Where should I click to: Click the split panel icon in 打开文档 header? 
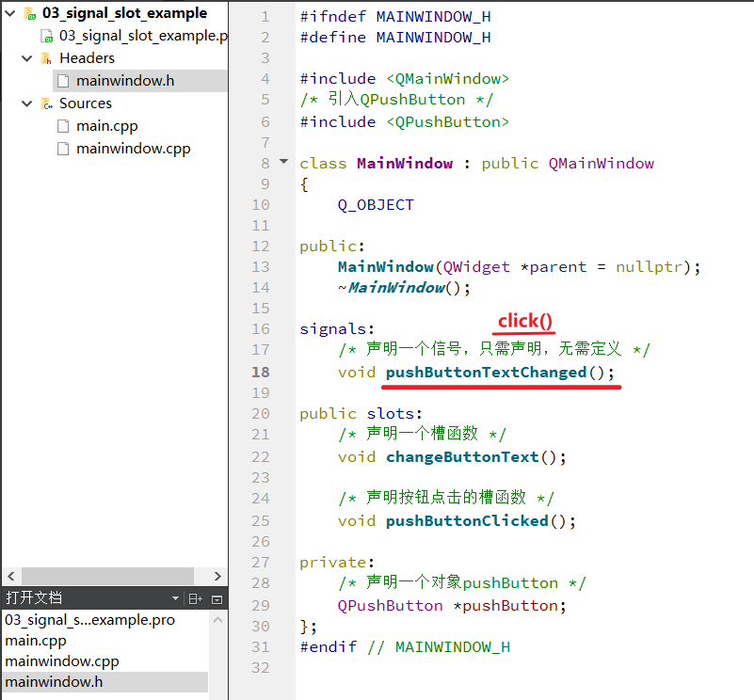(195, 599)
